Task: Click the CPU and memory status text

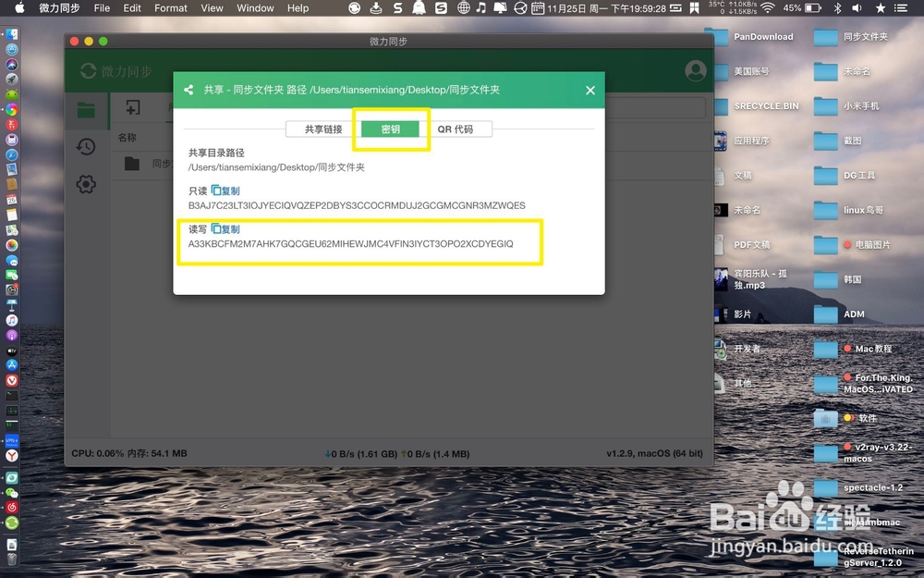Action: pos(129,453)
